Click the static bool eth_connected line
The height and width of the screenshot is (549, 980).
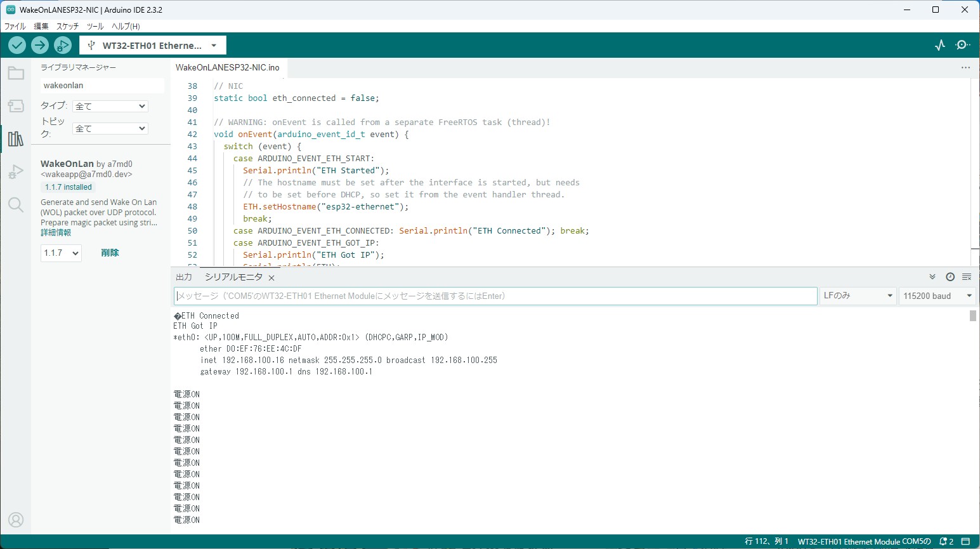pyautogui.click(x=296, y=98)
